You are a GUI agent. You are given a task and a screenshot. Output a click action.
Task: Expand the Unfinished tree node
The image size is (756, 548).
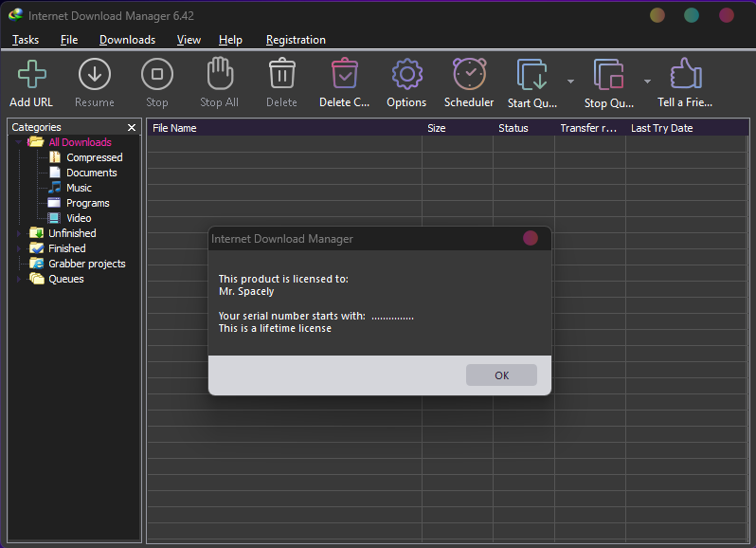click(x=18, y=233)
